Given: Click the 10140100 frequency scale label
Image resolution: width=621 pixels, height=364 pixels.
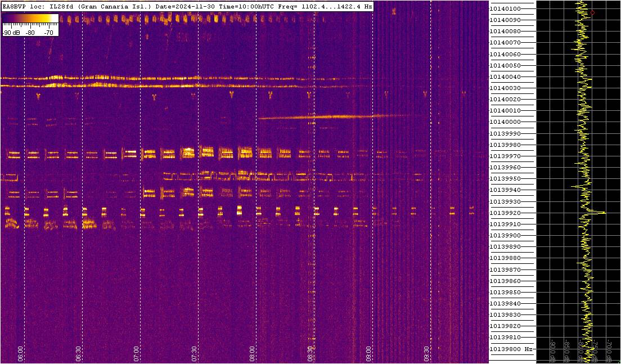Looking at the screenshot, I should pos(505,8).
